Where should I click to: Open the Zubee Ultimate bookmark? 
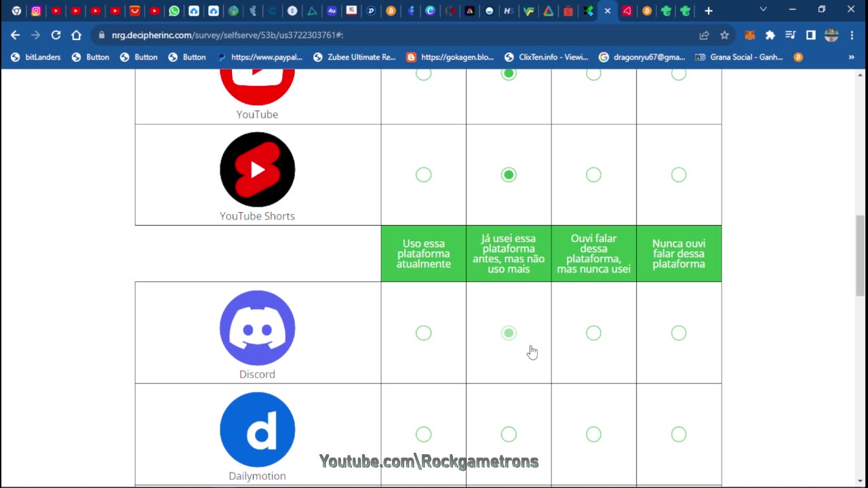(354, 58)
